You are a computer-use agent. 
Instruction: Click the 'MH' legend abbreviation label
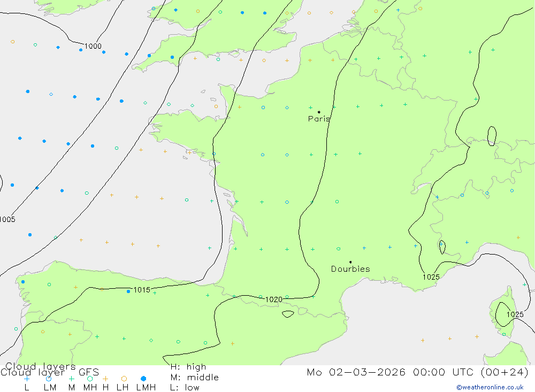[90, 388]
